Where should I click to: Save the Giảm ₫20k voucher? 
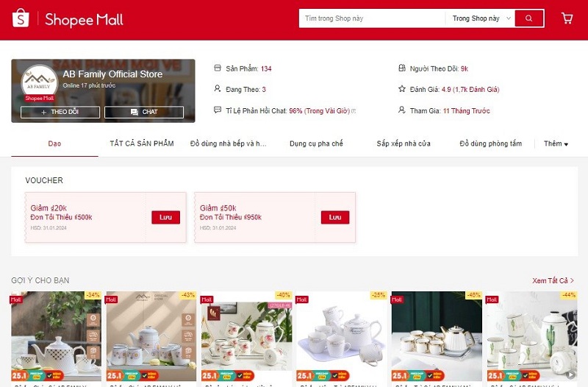coord(165,217)
